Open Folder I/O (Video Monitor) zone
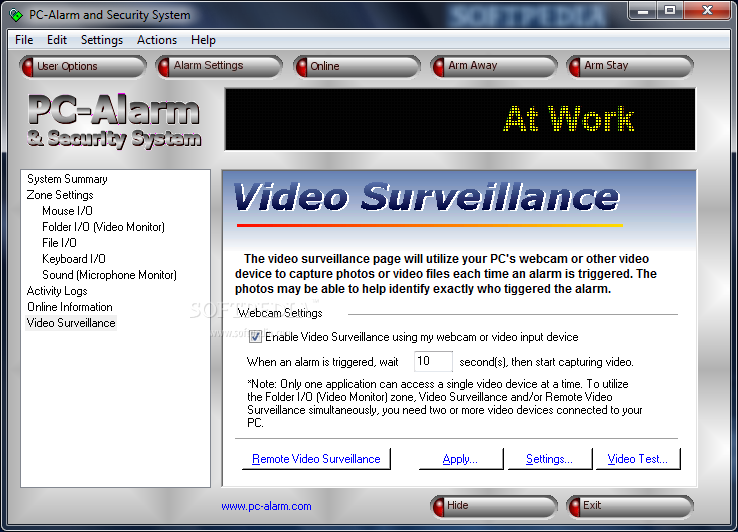This screenshot has width=738, height=532. 104,227
